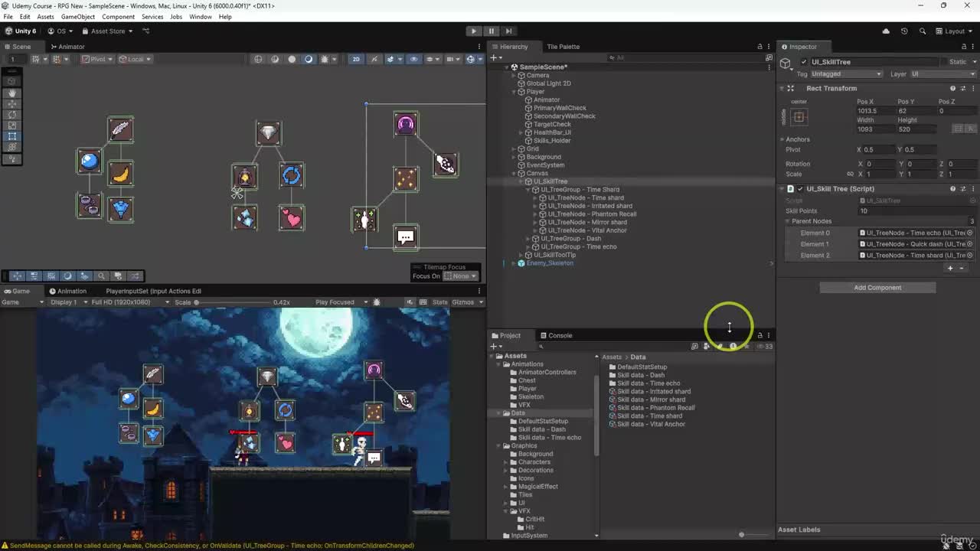The height and width of the screenshot is (551, 980).
Task: Open Rect Transform help icon
Action: pyautogui.click(x=952, y=88)
